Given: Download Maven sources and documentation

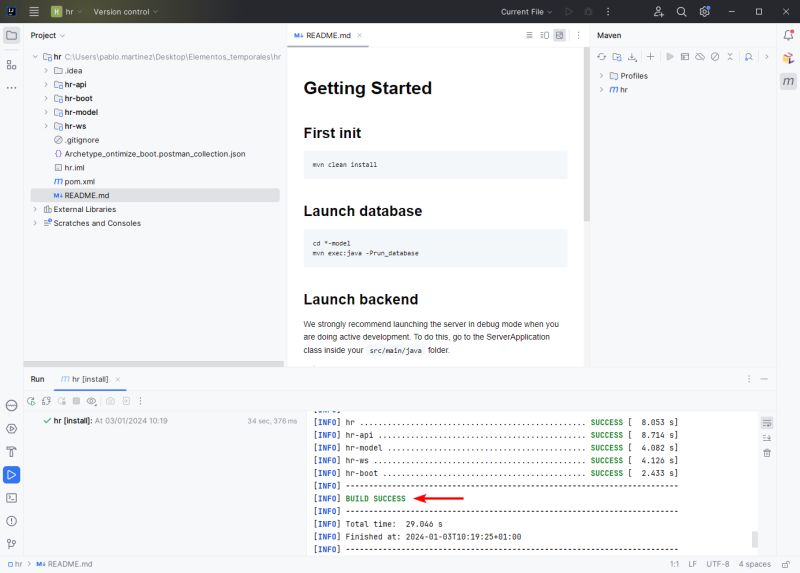Looking at the screenshot, I should pos(632,57).
